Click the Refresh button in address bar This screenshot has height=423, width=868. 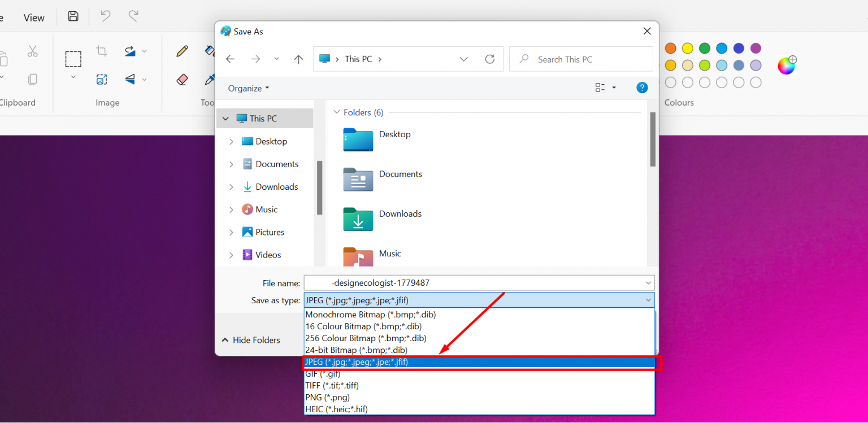(489, 59)
